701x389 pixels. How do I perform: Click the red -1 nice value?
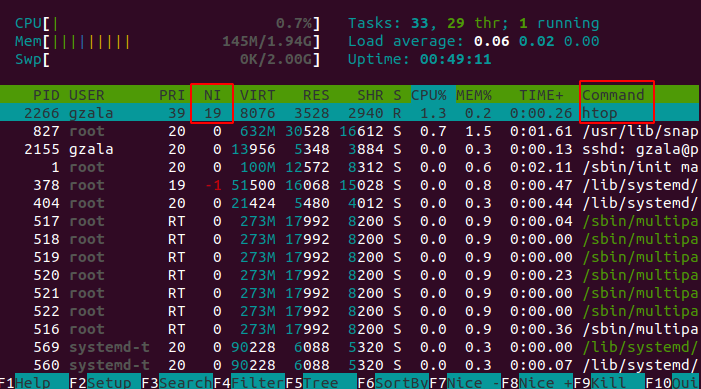(213, 185)
